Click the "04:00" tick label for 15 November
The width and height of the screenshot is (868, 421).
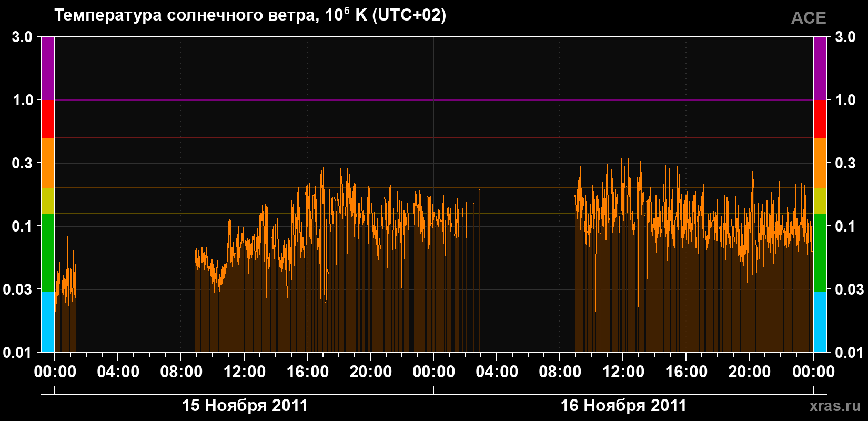tap(118, 372)
